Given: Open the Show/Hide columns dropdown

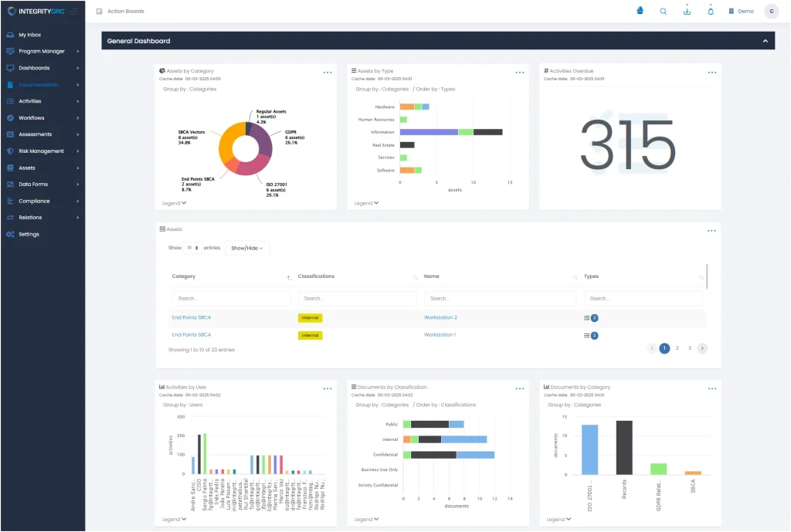Looking at the screenshot, I should 247,248.
